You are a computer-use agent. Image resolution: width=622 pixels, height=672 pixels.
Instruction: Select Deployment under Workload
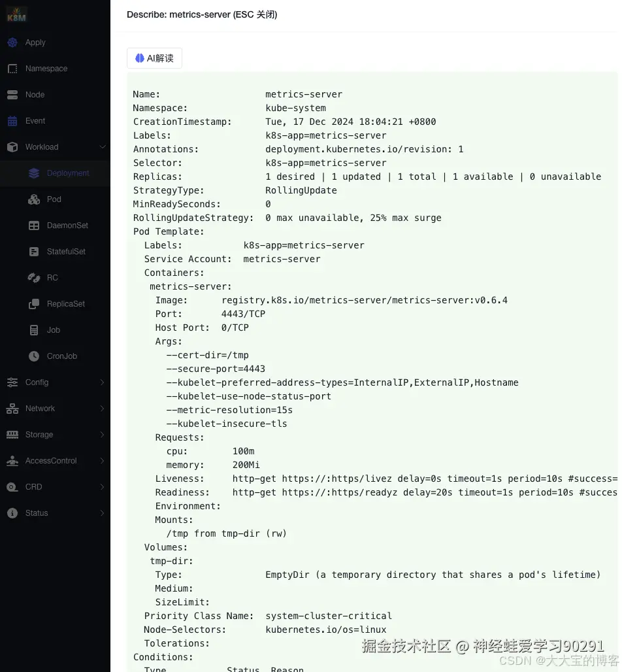tap(68, 173)
